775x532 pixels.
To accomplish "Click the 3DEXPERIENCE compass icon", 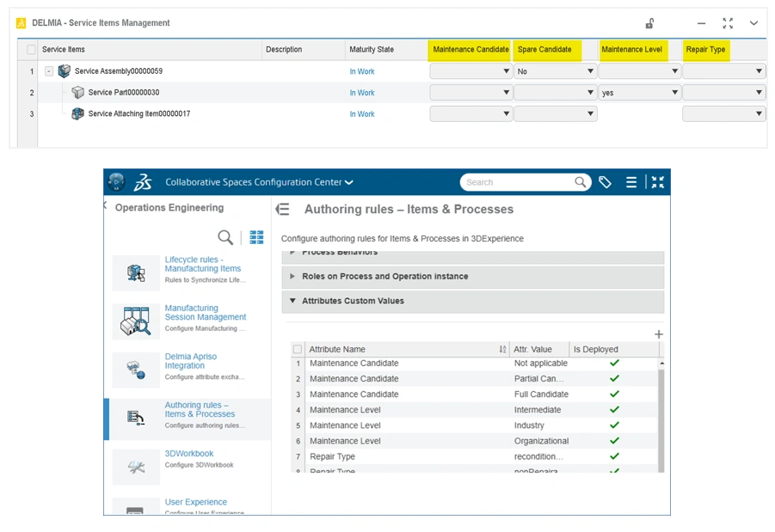I will pyautogui.click(x=116, y=182).
